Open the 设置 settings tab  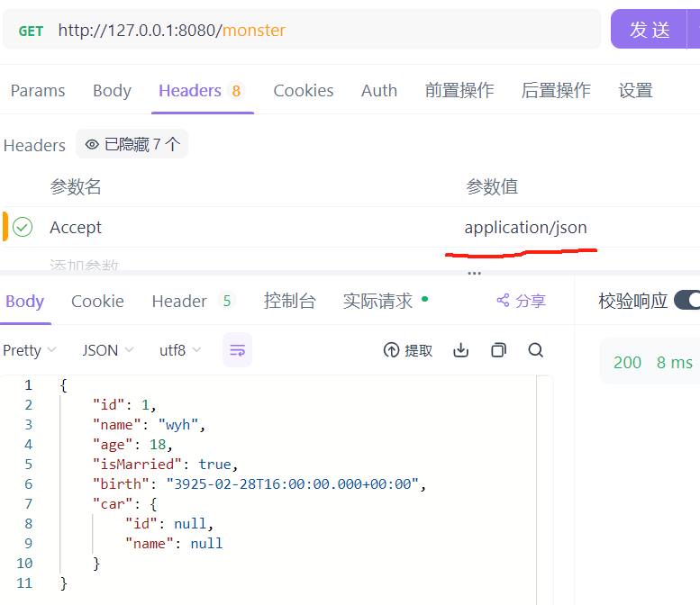point(635,91)
